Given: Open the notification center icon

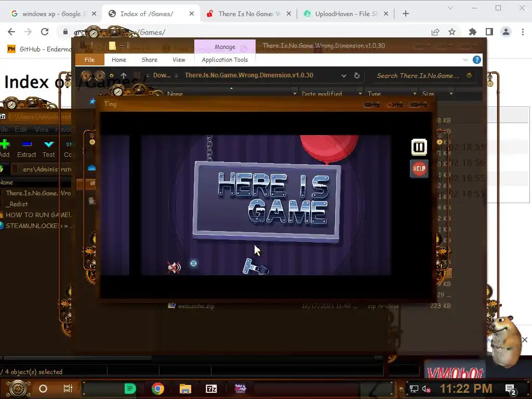Looking at the screenshot, I should tap(510, 390).
